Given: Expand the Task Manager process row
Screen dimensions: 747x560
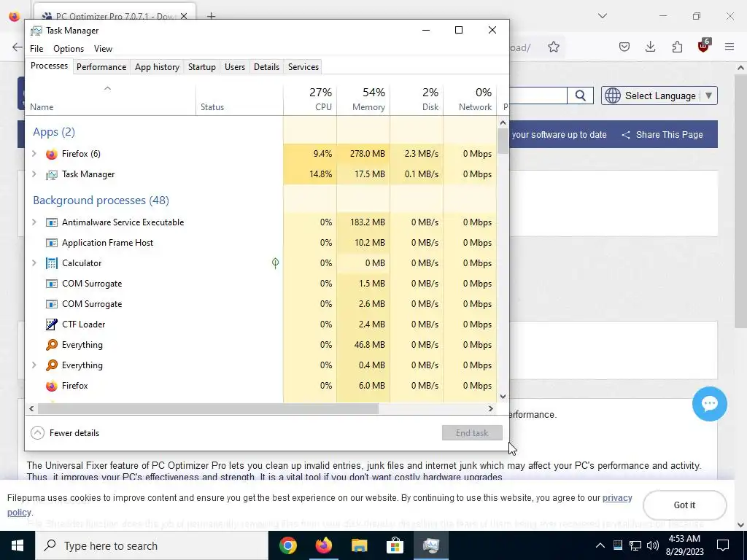Looking at the screenshot, I should pyautogui.click(x=34, y=174).
